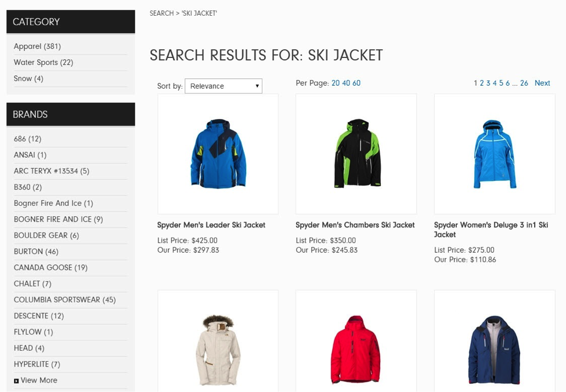This screenshot has height=392, width=566.
Task: Filter results by BURTON brand
Action: (36, 252)
